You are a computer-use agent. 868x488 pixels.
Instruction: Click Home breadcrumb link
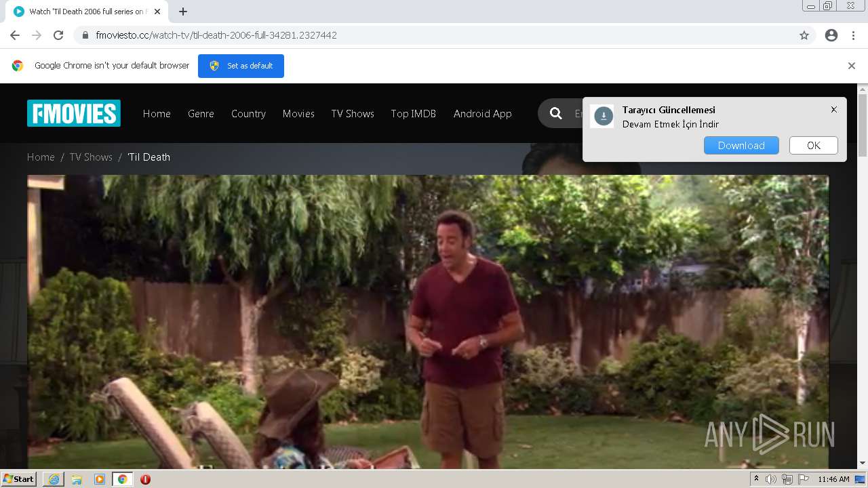click(x=41, y=157)
